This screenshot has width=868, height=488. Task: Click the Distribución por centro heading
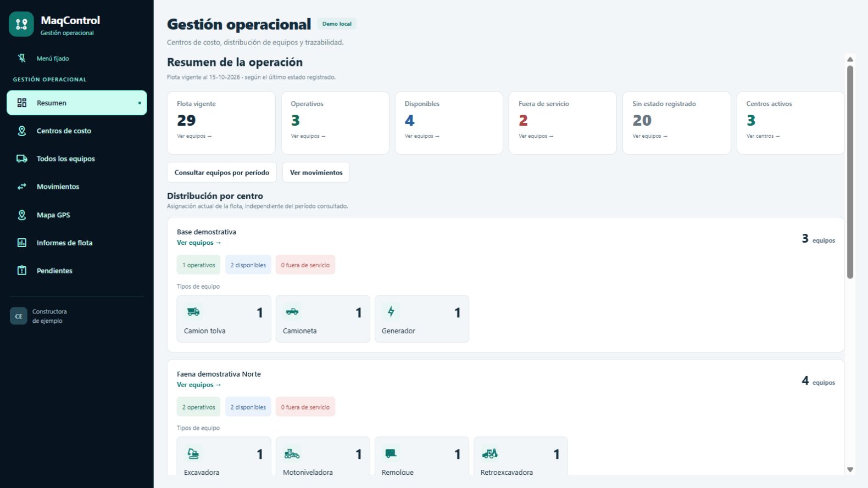[215, 196]
